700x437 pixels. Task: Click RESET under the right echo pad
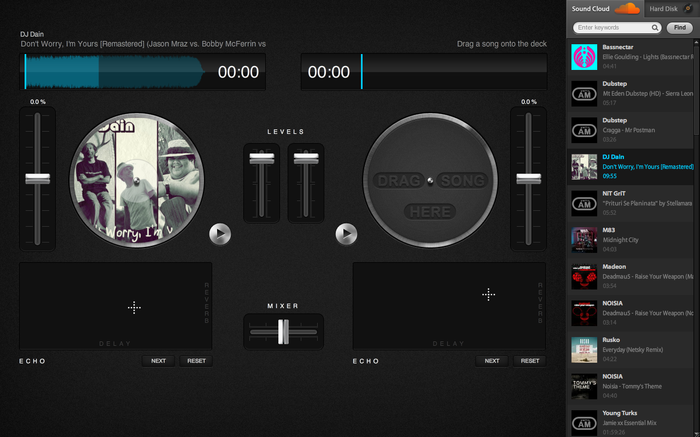point(530,360)
